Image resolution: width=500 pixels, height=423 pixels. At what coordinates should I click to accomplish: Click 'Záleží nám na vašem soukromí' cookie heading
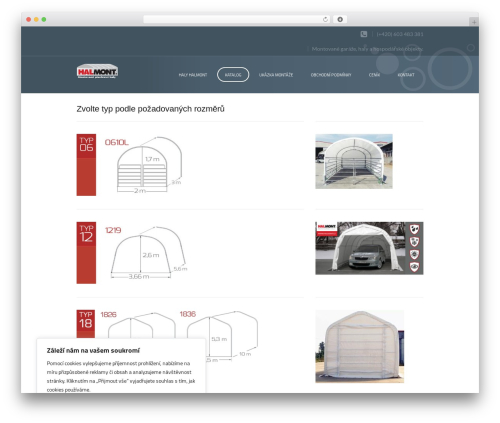pyautogui.click(x=93, y=350)
